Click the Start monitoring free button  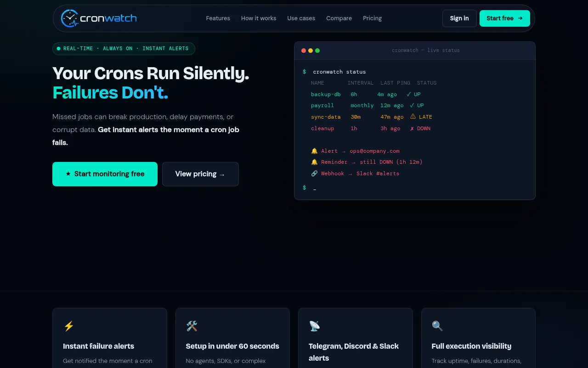(105, 174)
